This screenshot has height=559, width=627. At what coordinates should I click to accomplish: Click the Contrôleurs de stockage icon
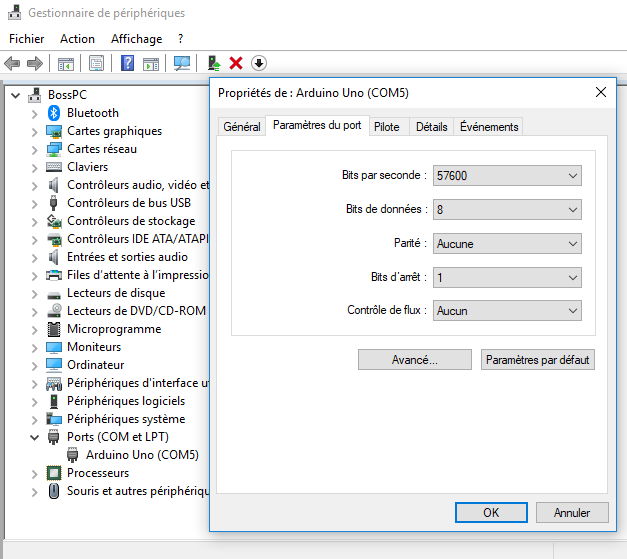click(x=54, y=221)
